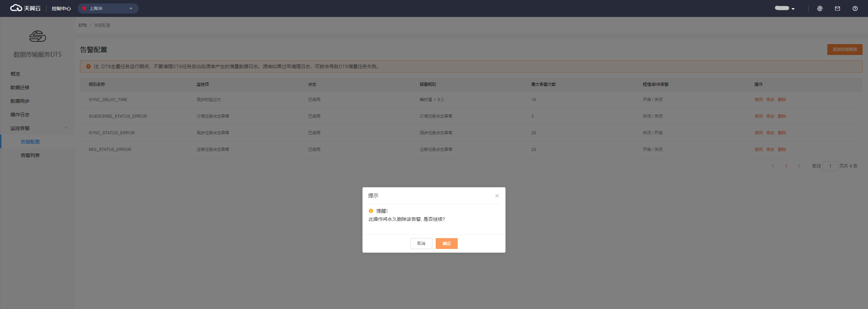The width and height of the screenshot is (868, 309).
Task: Click the orange warning icon in dialog
Action: click(x=371, y=211)
